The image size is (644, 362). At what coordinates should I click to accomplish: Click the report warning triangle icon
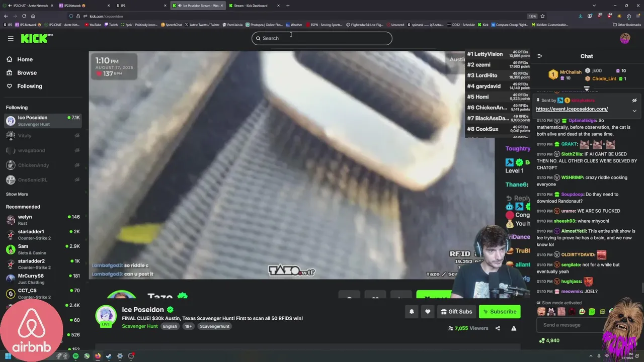point(514,328)
